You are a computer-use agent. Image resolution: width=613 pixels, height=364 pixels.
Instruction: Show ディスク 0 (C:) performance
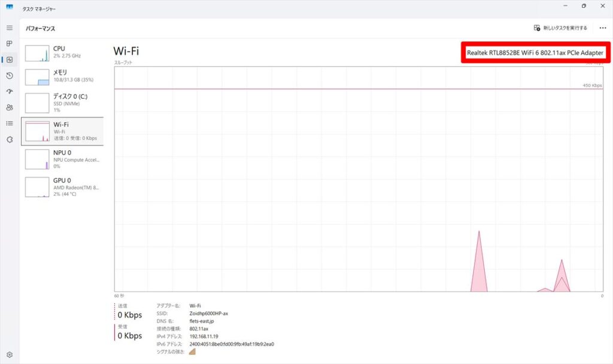click(62, 102)
